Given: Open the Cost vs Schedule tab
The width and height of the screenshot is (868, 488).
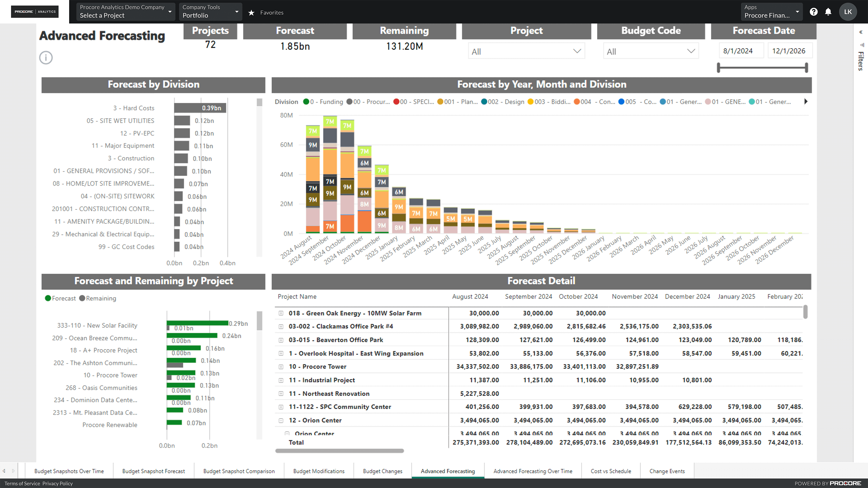Looking at the screenshot, I should 611,471.
